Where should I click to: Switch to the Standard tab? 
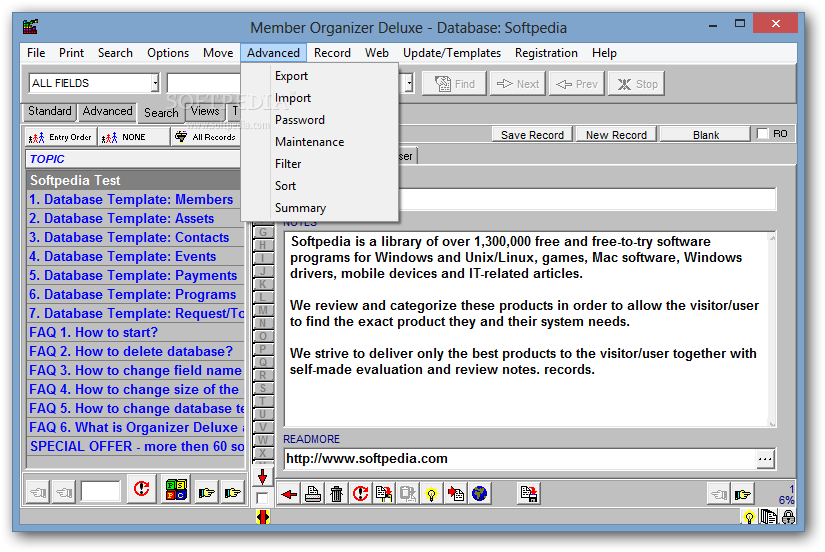click(x=49, y=112)
